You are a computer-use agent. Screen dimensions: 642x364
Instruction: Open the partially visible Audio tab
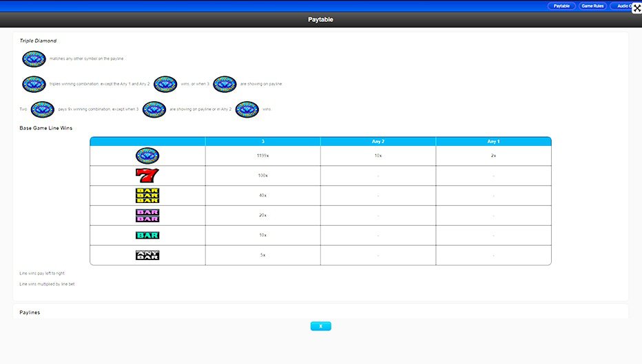622,6
